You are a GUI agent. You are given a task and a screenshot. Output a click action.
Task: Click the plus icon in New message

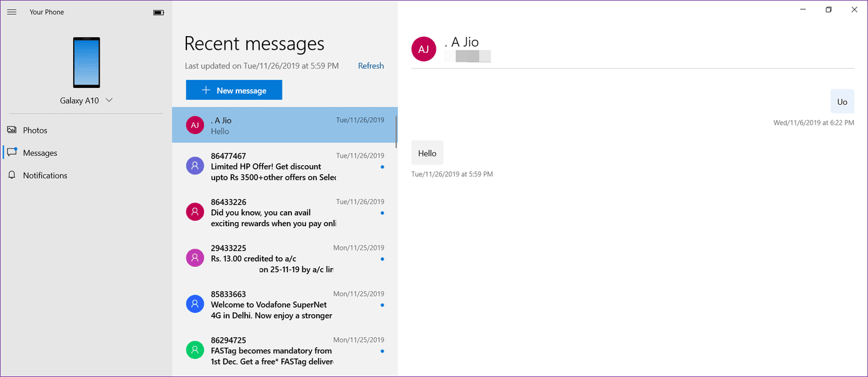point(206,90)
